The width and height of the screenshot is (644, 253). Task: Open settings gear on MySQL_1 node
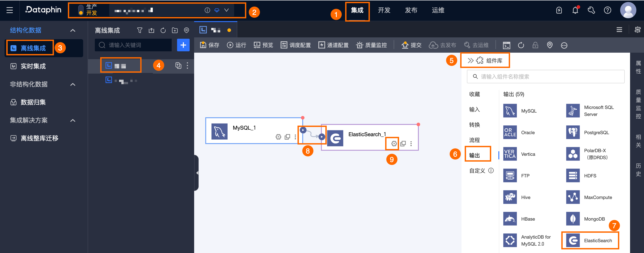coord(278,137)
